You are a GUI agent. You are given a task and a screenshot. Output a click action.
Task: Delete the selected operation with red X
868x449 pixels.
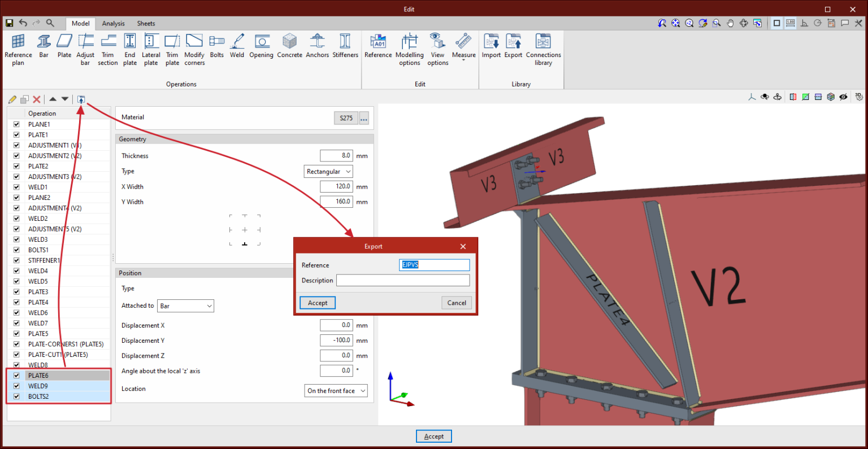coord(37,99)
